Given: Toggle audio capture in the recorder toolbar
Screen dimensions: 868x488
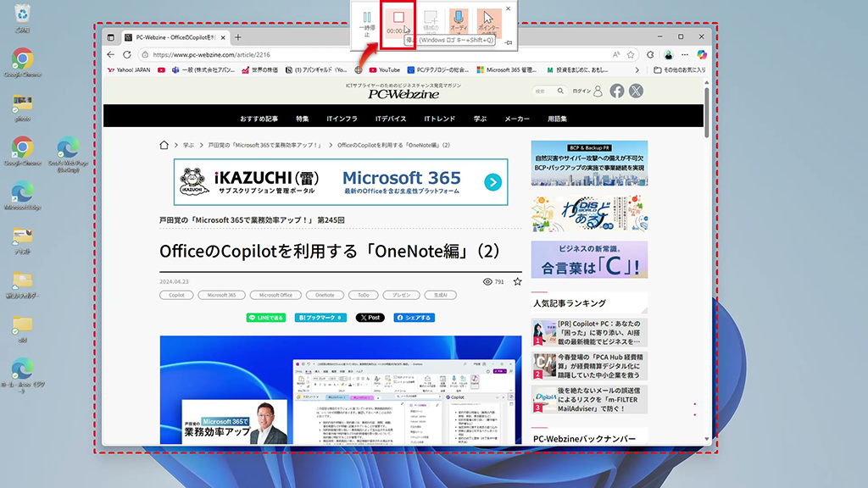Looking at the screenshot, I should [x=459, y=23].
